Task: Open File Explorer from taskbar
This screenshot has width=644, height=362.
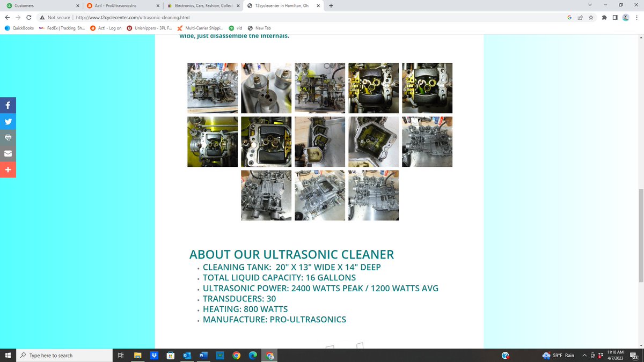Action: coord(137,355)
